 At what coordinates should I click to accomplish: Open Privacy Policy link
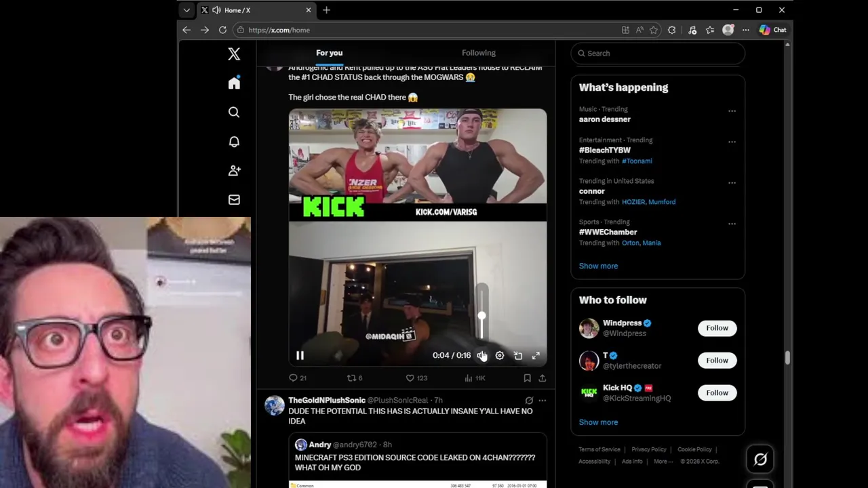(x=649, y=449)
